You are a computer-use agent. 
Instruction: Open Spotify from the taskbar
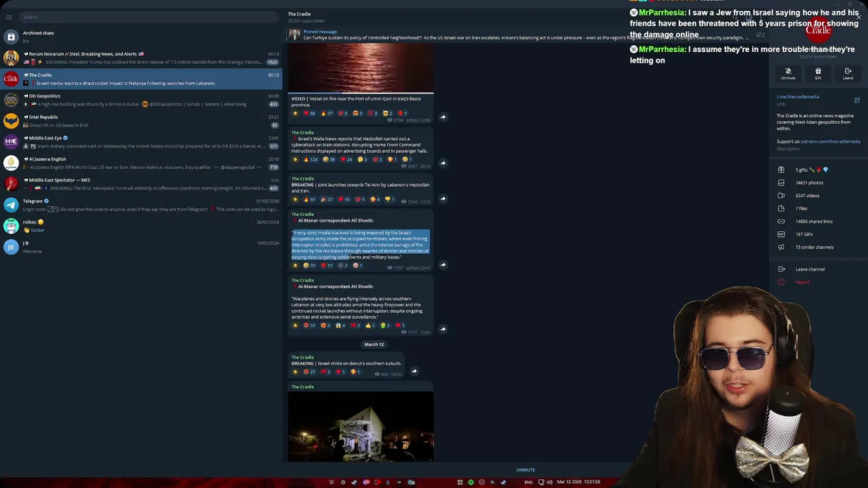(471, 482)
